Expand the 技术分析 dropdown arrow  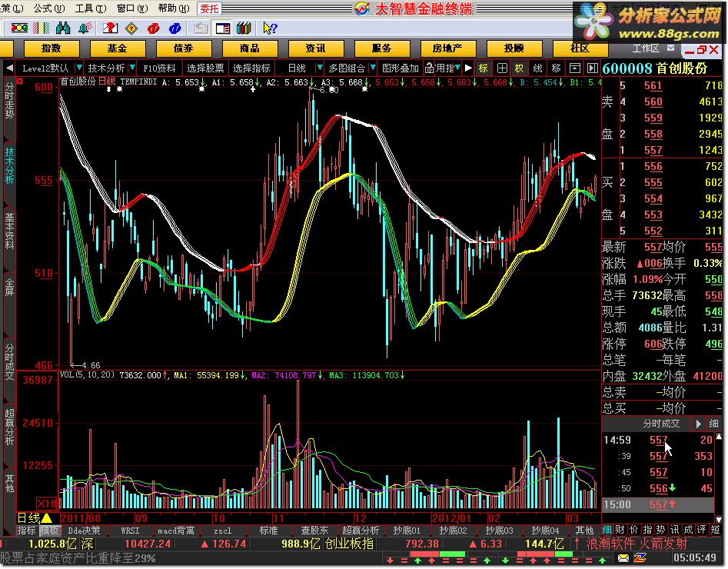pyautogui.click(x=132, y=68)
